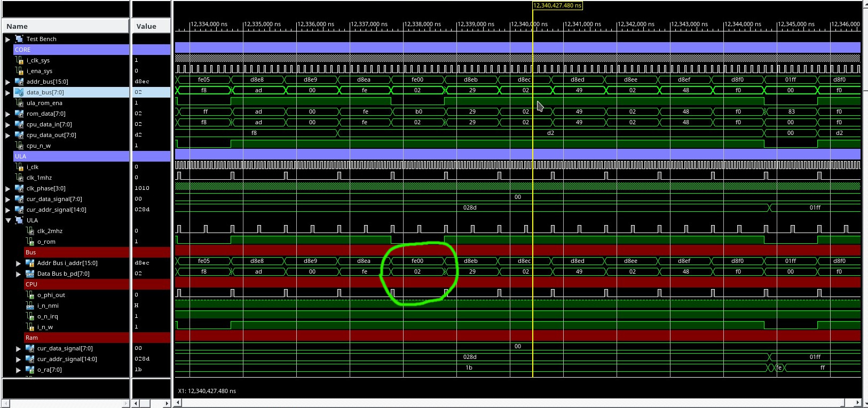The image size is (868, 408).
Task: Expand addr_bus[15:0] signal in CORE
Action: point(7,82)
